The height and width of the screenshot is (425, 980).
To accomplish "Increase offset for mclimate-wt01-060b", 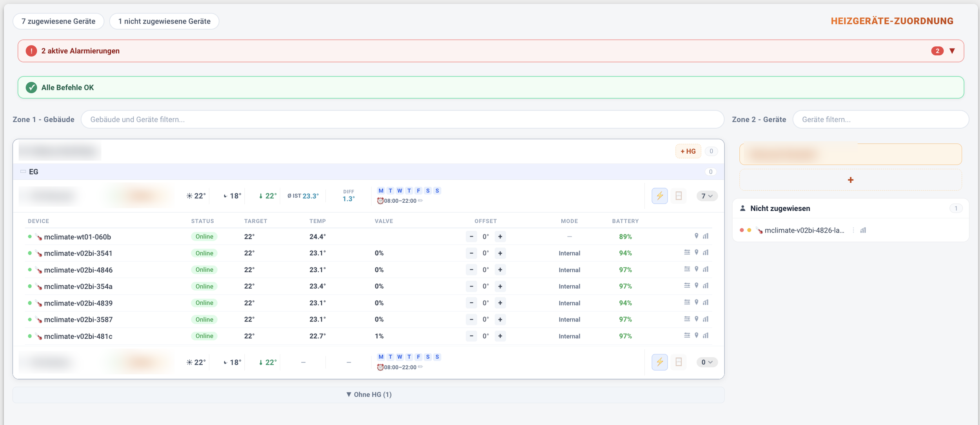I will pos(500,236).
